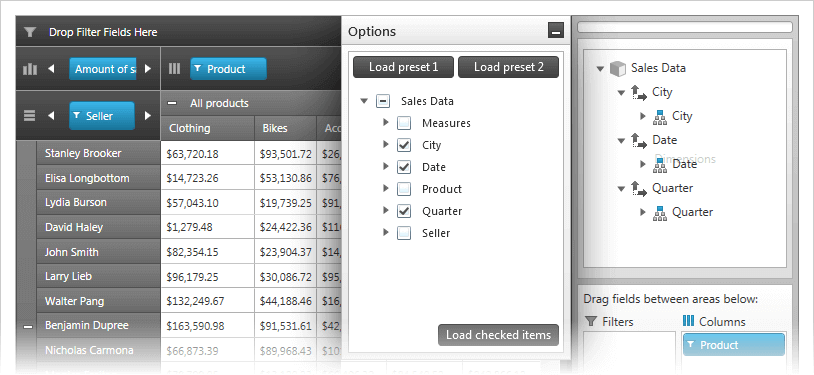The width and height of the screenshot is (814, 375).
Task: Click the filter icon on Product field button
Action: click(198, 69)
